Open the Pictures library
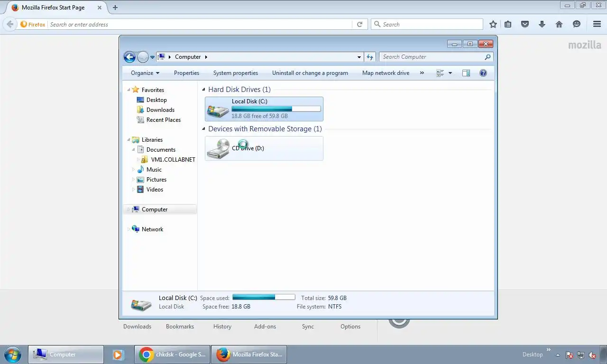 click(156, 180)
